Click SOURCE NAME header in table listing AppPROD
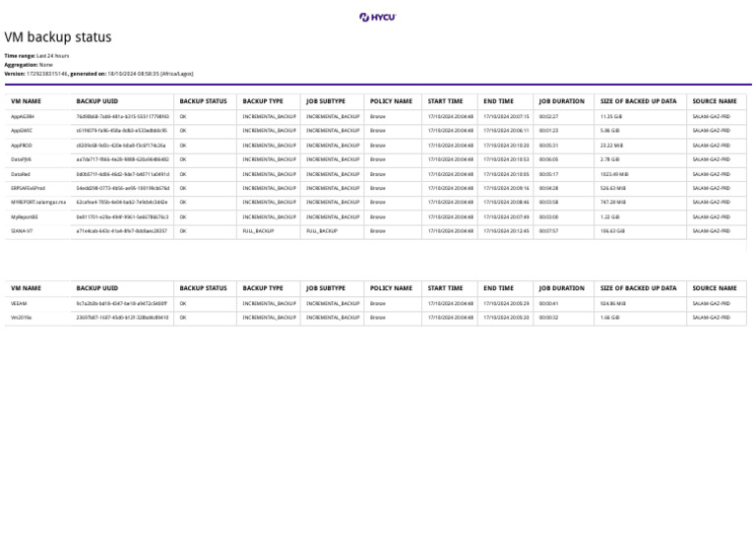 click(x=715, y=101)
